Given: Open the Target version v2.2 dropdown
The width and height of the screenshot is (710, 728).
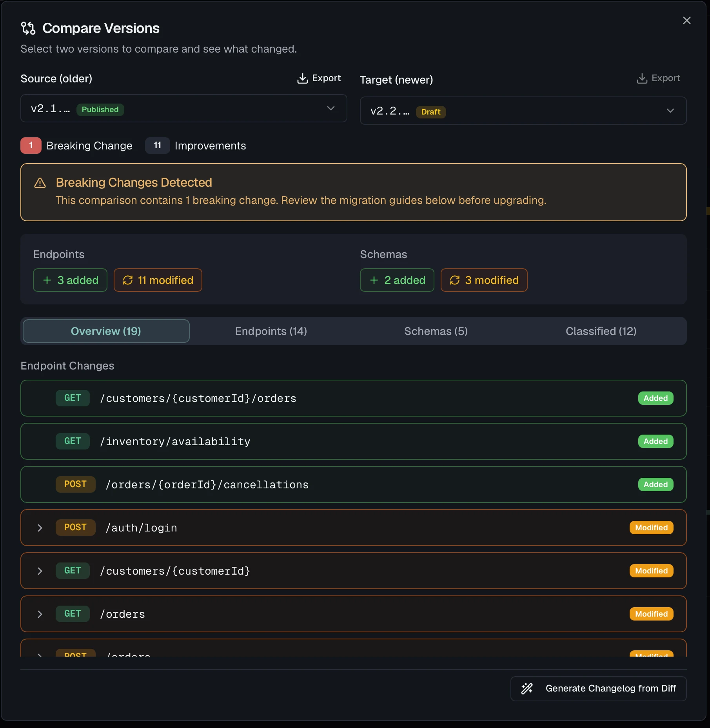Looking at the screenshot, I should tap(523, 111).
